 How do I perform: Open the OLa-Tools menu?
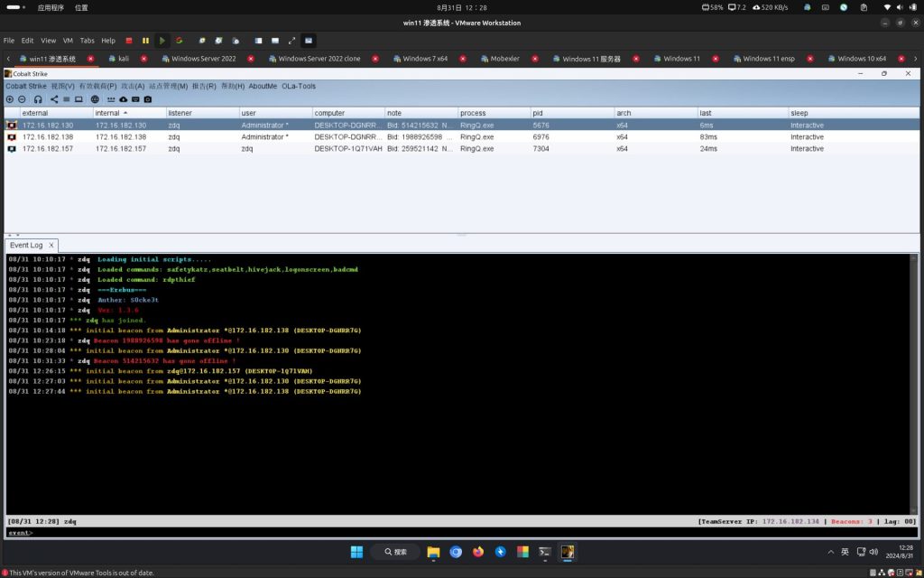(x=299, y=86)
